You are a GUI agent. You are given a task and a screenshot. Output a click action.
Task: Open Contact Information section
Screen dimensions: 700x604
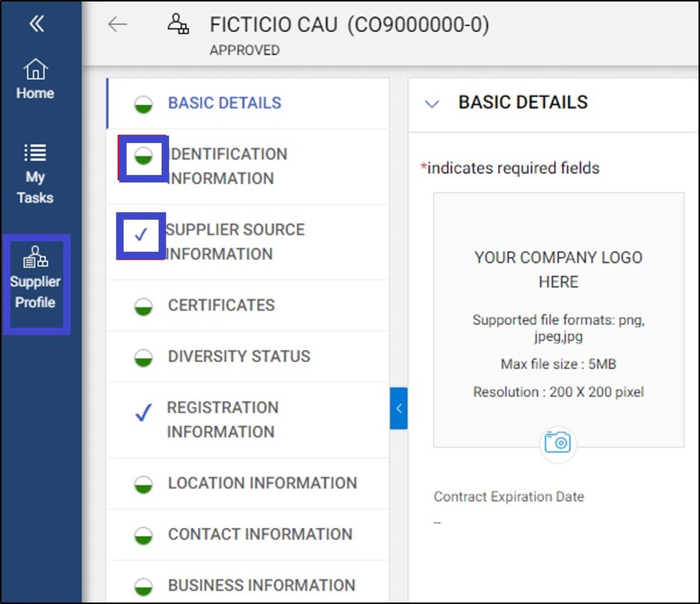click(260, 534)
